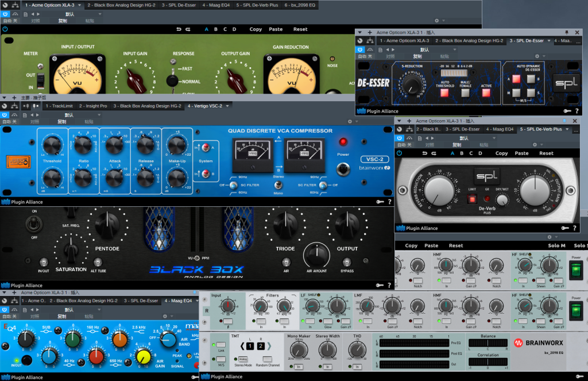Open the question-mark help in the De-Esser footer
Viewport: 588px width, 381px height.
click(577, 111)
